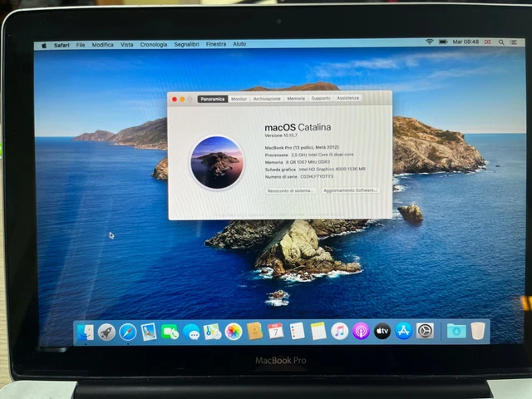This screenshot has height=399, width=532.
Task: Click the Wi-Fi status icon
Action: (430, 42)
